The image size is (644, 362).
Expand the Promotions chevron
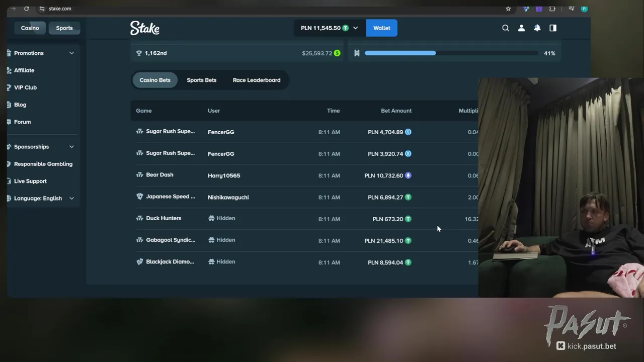(71, 53)
